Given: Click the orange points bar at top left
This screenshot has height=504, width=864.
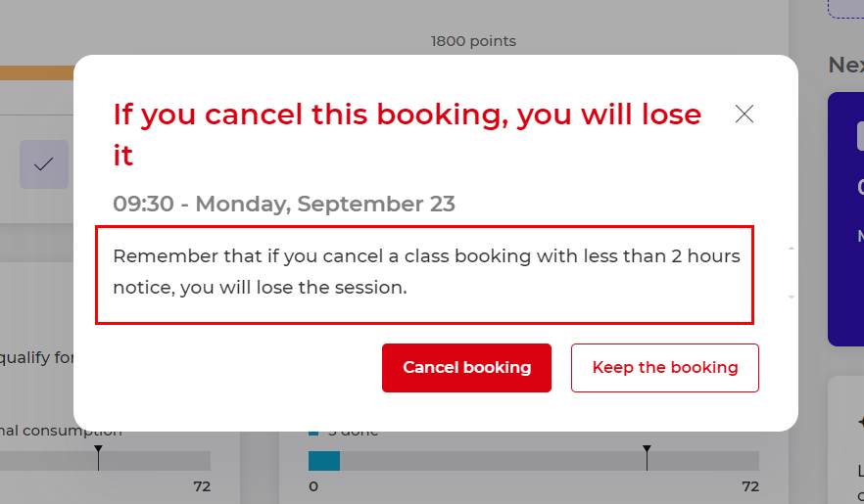Looking at the screenshot, I should (36, 72).
